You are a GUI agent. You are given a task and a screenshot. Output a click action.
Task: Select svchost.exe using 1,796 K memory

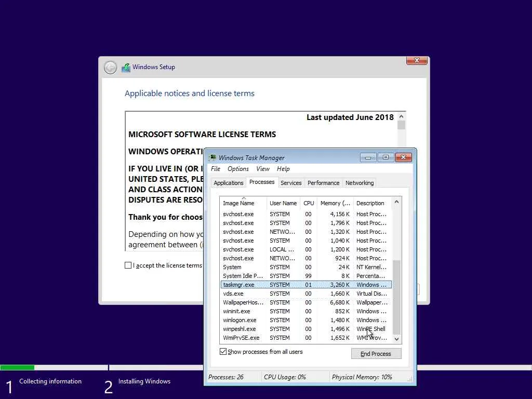[x=306, y=223]
